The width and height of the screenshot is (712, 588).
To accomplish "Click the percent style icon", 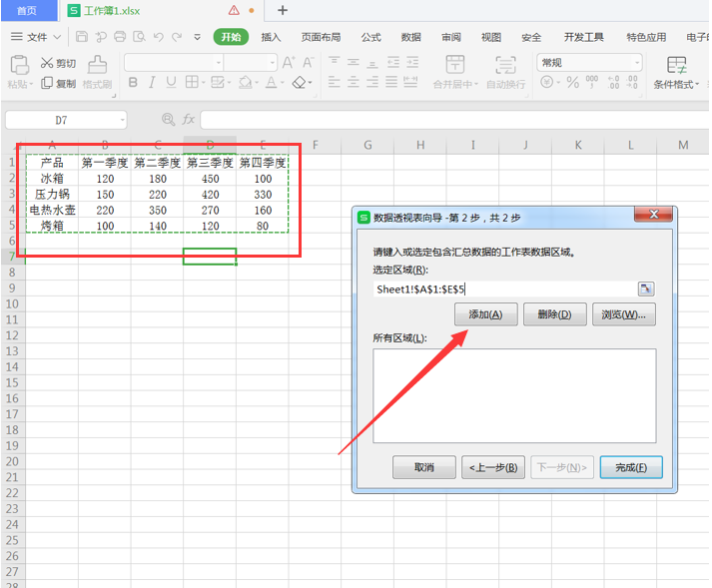I will tap(573, 82).
